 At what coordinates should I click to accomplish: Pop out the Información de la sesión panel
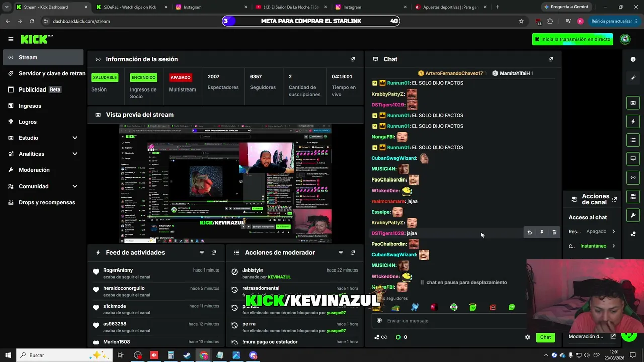pos(353,59)
